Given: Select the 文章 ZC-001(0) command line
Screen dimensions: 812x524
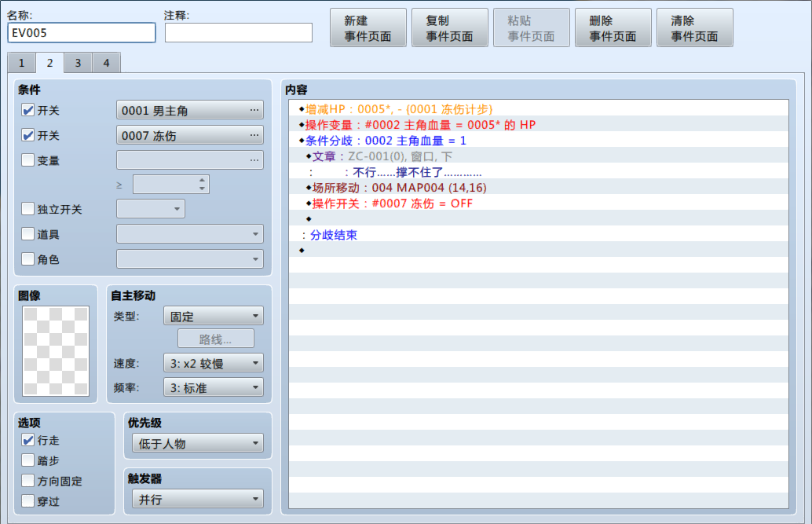Looking at the screenshot, I should point(539,156).
